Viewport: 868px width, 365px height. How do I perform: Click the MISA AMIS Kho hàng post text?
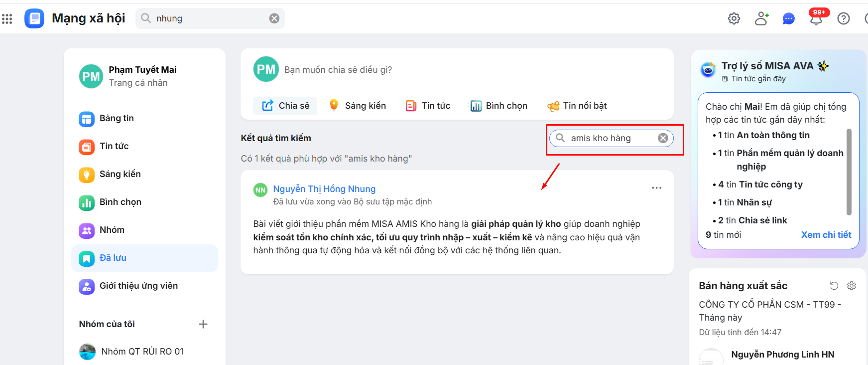click(x=447, y=237)
